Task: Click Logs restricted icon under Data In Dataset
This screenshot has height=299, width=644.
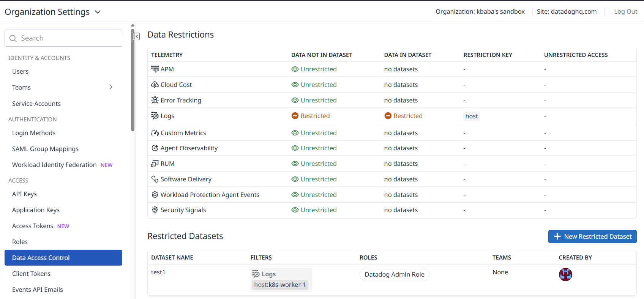Action: [388, 116]
